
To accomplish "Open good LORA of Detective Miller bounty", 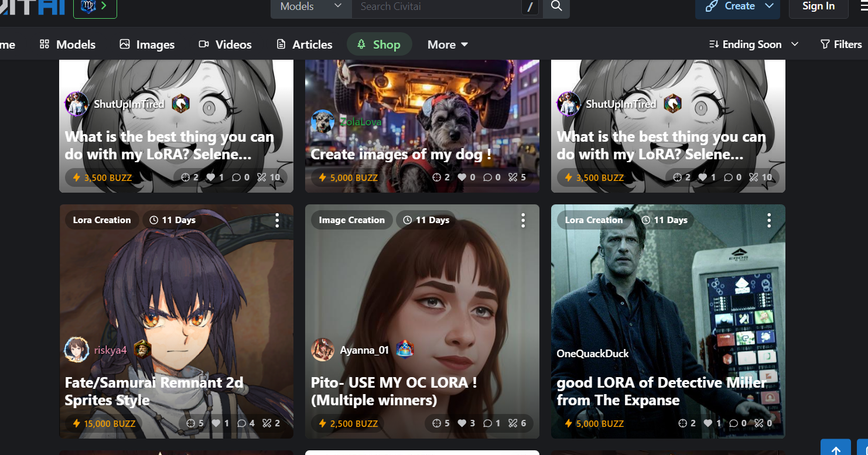I will click(x=661, y=391).
